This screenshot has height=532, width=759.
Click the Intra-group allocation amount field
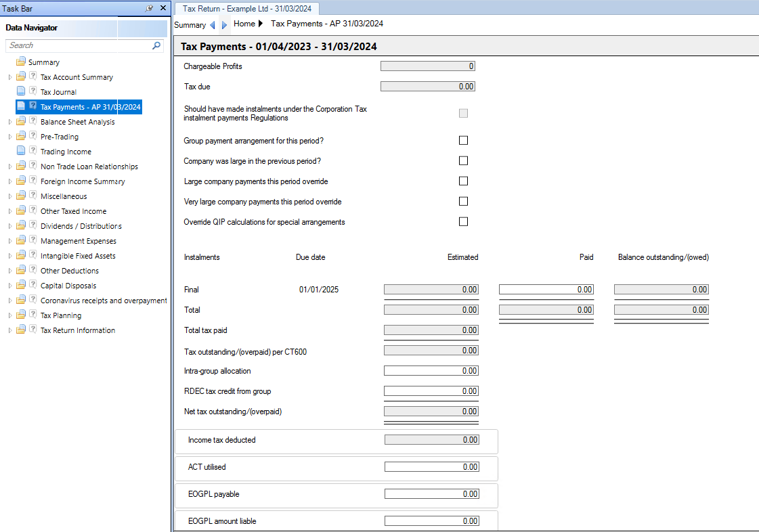click(431, 371)
